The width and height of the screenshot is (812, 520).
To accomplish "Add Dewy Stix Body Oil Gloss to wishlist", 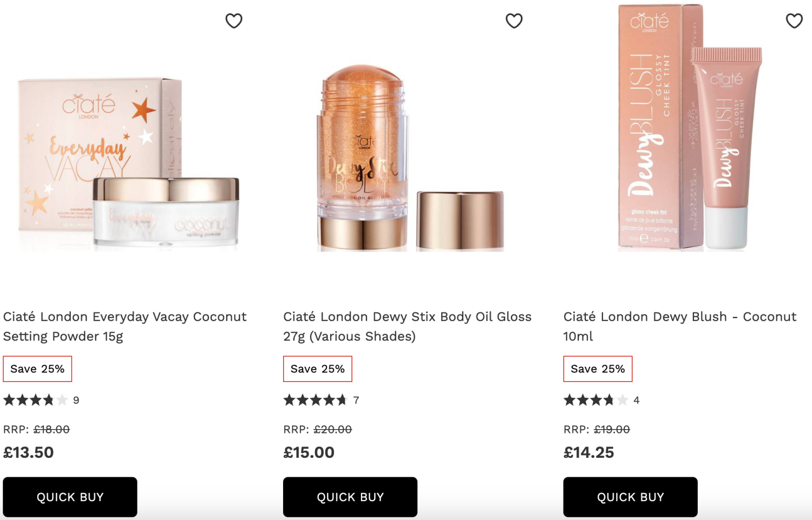I will pyautogui.click(x=514, y=21).
